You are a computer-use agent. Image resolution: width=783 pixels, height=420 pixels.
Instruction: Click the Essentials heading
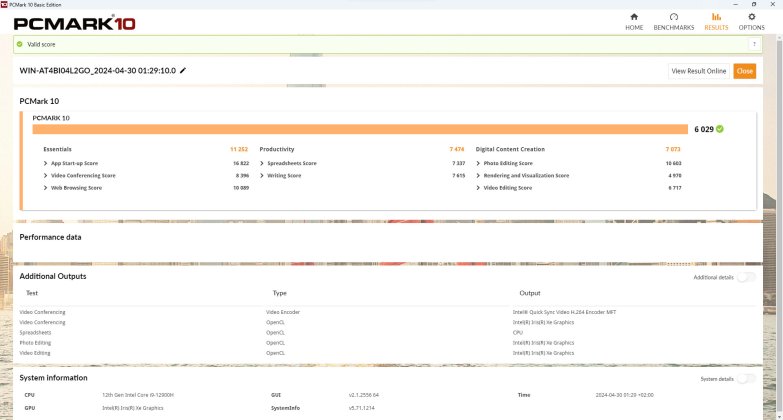(x=57, y=149)
